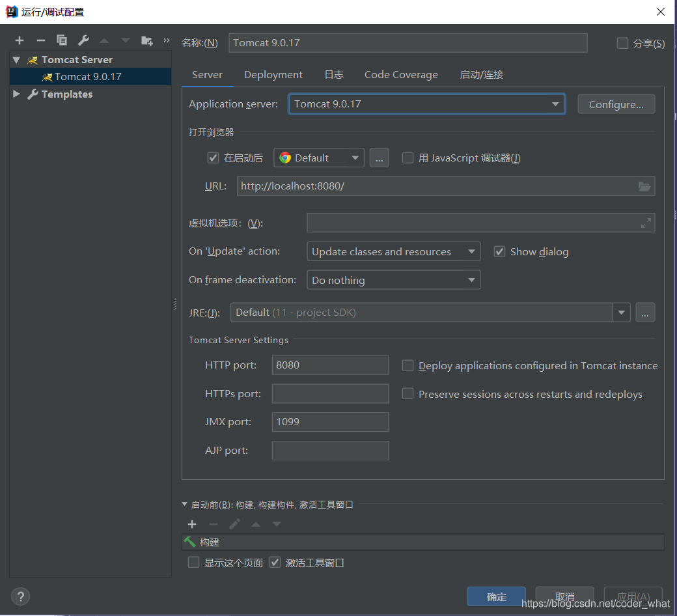677x616 pixels.
Task: Collapse the Tomcat Server tree node
Action: [16, 60]
